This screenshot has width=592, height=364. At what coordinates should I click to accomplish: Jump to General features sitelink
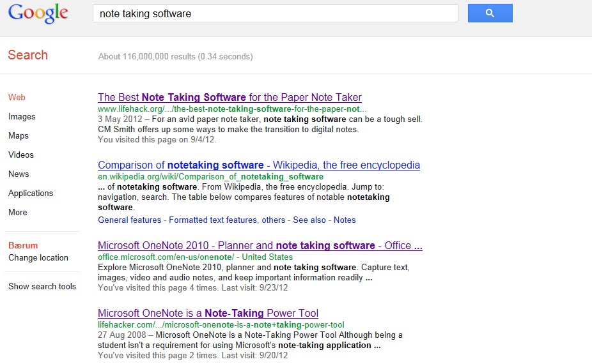(130, 220)
